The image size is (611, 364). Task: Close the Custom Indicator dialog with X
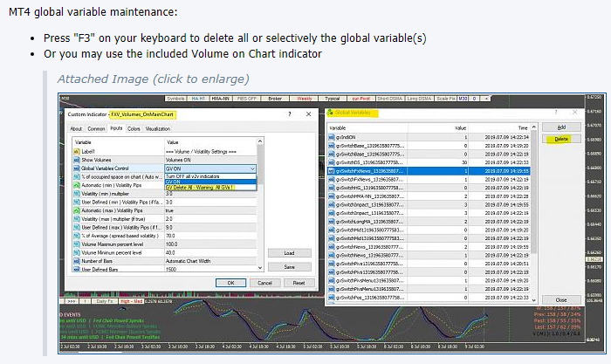click(309, 114)
